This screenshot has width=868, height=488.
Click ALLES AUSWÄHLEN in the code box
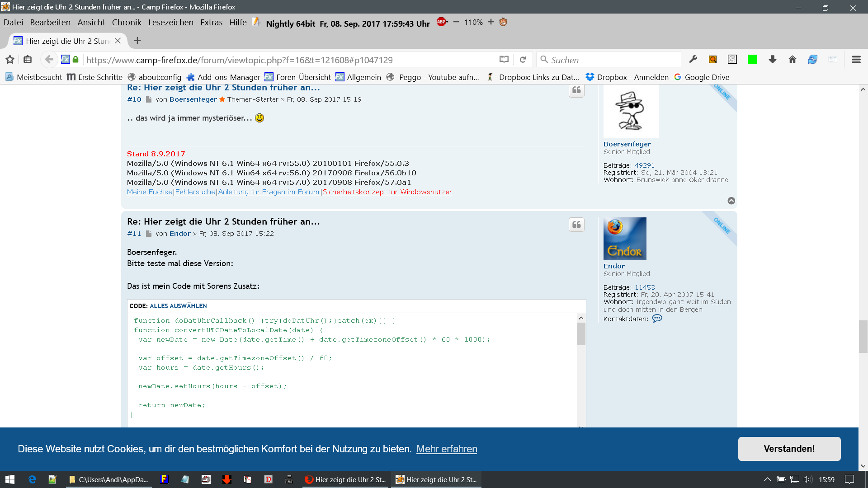pyautogui.click(x=178, y=306)
